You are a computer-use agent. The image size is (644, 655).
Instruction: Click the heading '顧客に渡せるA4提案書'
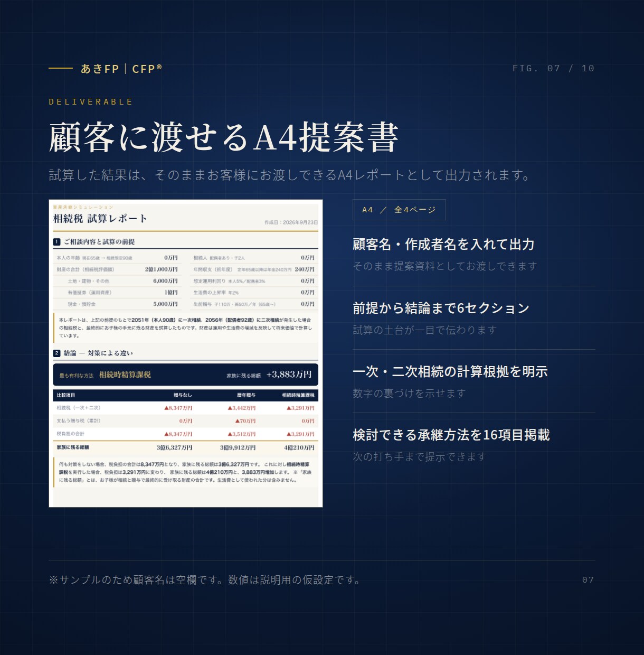pyautogui.click(x=223, y=137)
